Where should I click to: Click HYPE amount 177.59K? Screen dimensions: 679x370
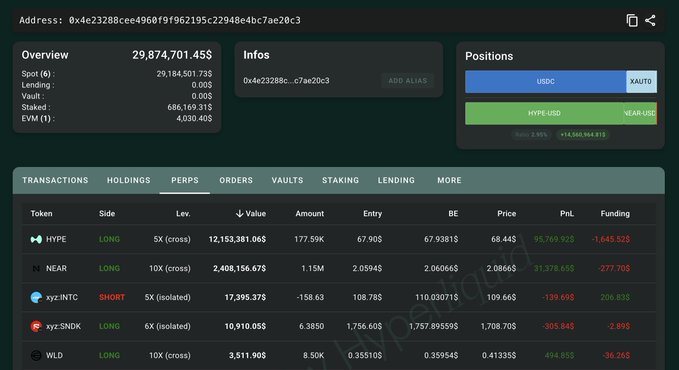coord(309,239)
